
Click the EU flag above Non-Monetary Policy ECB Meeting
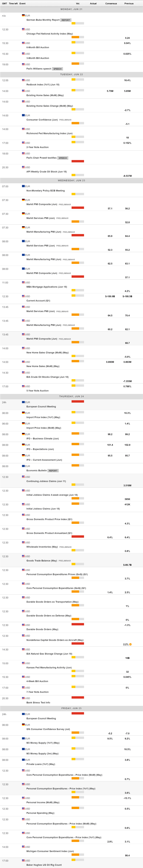click(x=23, y=186)
